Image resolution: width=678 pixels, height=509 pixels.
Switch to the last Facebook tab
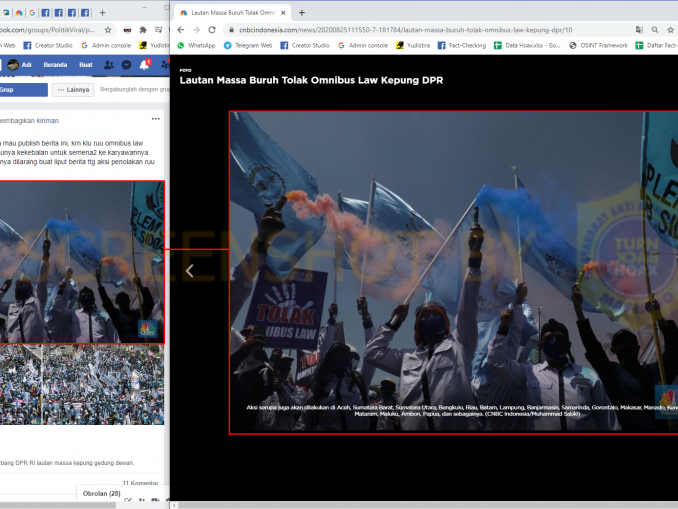coord(85,13)
